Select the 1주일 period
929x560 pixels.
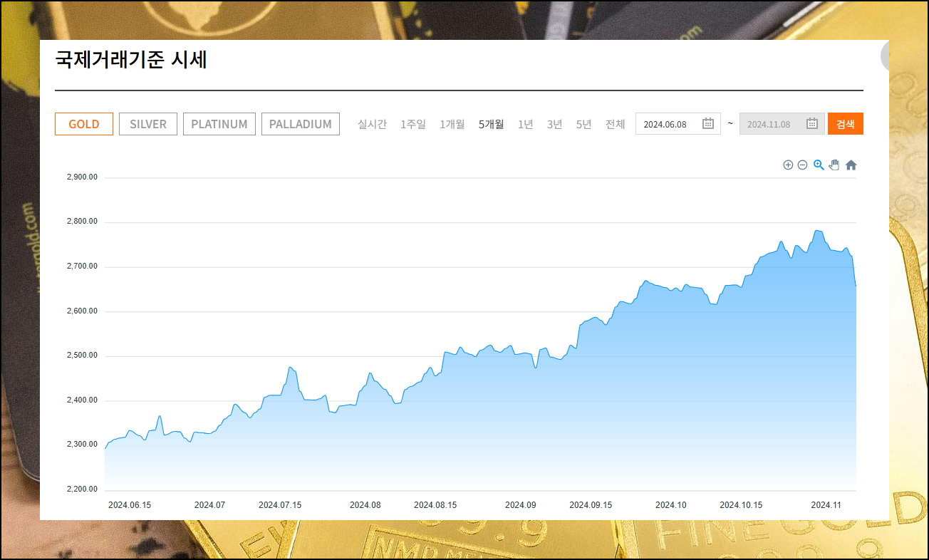point(413,124)
